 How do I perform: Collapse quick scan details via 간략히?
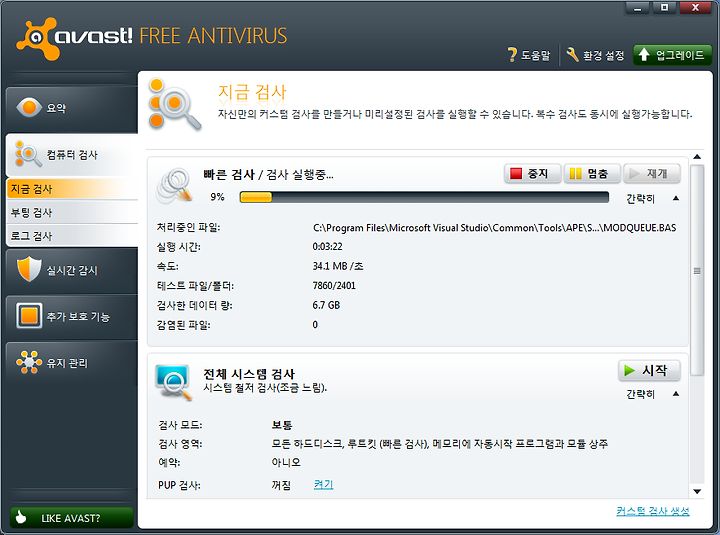click(x=652, y=198)
